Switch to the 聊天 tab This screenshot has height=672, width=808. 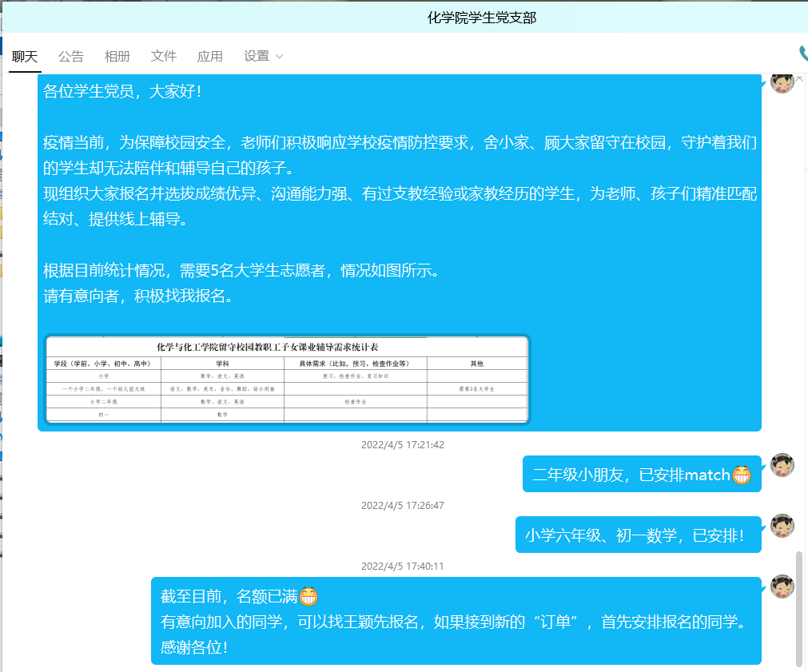click(25, 56)
